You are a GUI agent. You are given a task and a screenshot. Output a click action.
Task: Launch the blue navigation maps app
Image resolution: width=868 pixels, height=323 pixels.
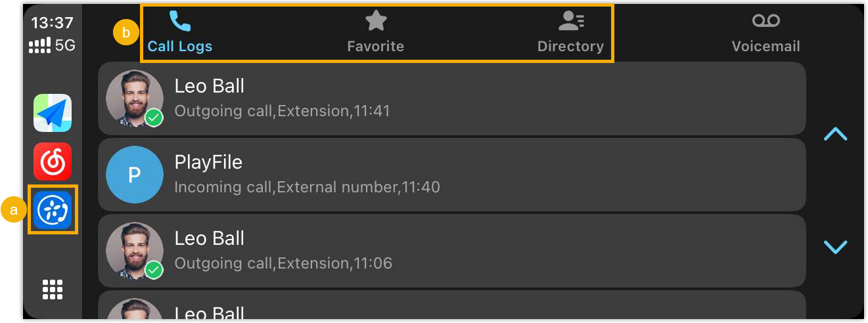(x=53, y=113)
